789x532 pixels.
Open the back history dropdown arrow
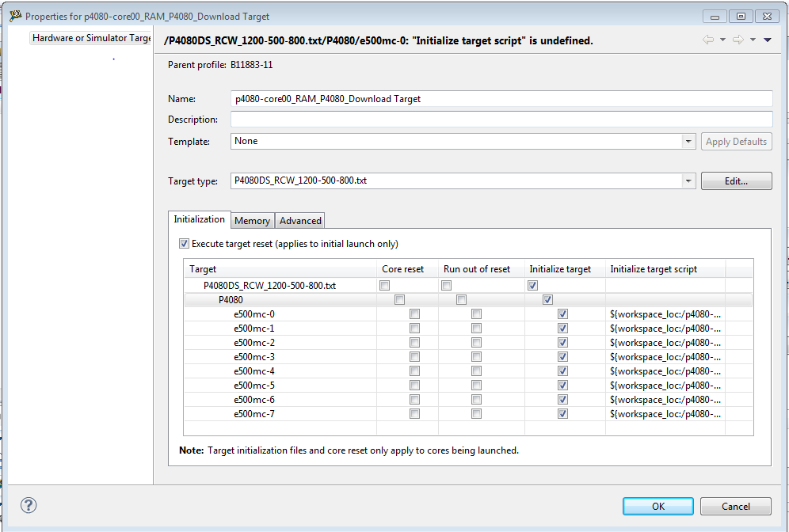[x=722, y=40]
